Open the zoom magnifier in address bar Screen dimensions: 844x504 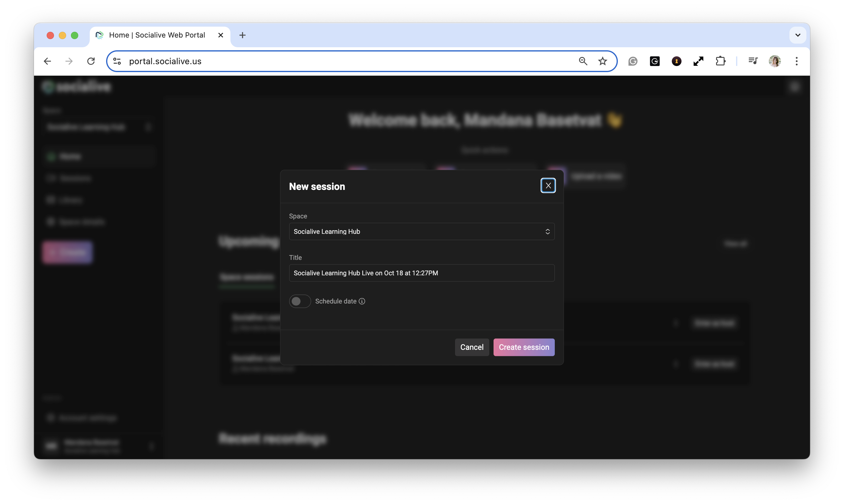(x=583, y=61)
